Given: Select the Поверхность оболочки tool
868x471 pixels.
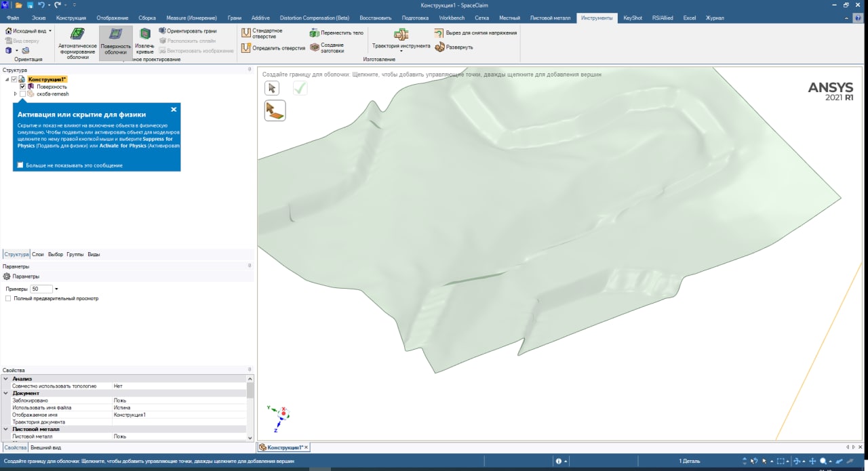Looking at the screenshot, I should pyautogui.click(x=116, y=43).
